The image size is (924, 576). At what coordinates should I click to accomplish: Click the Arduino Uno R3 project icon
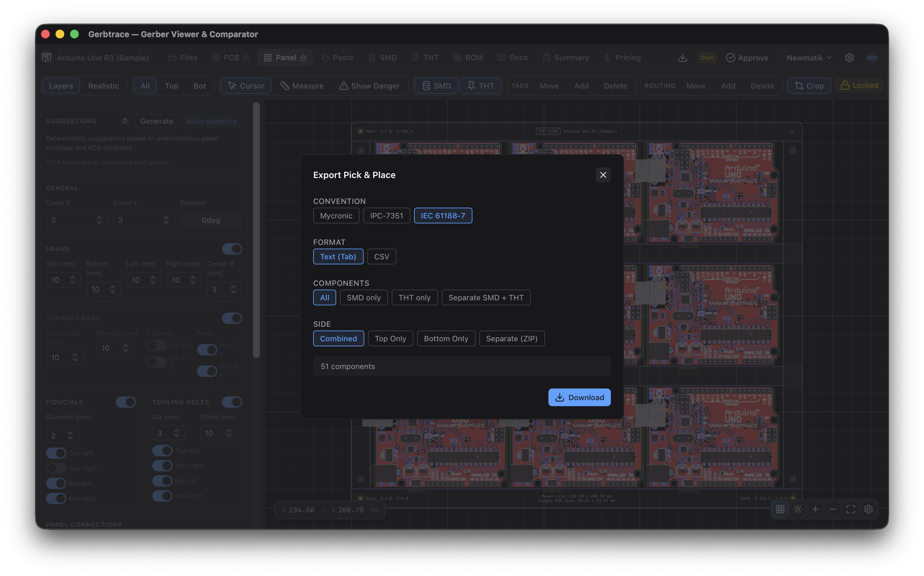47,58
